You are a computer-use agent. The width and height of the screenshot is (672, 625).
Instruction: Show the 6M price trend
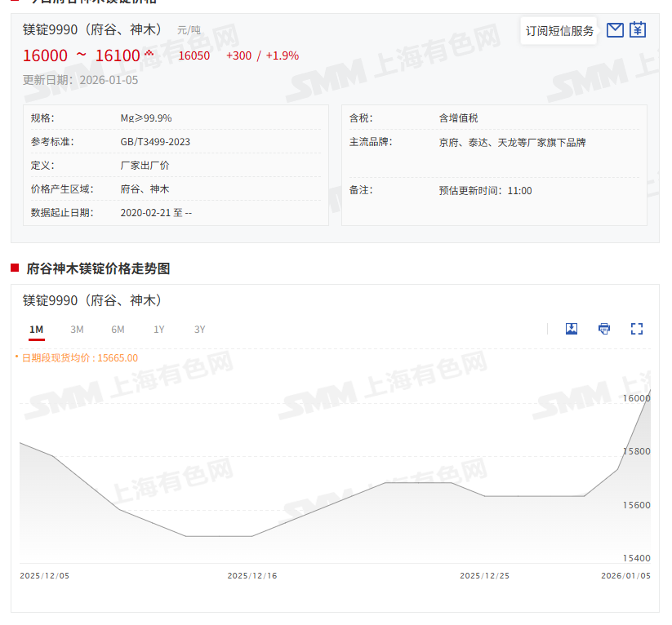tap(118, 330)
